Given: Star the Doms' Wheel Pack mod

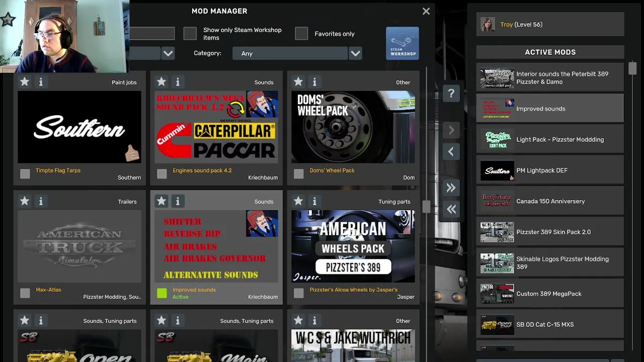Looking at the screenshot, I should (298, 81).
